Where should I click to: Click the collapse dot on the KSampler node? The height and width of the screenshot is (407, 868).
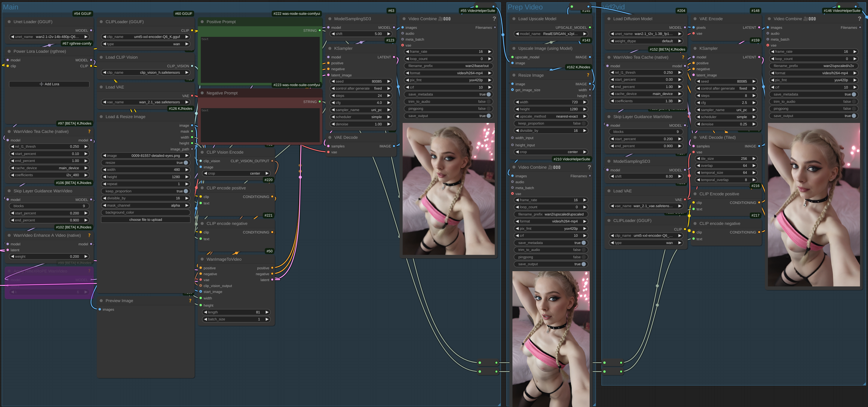click(x=330, y=48)
